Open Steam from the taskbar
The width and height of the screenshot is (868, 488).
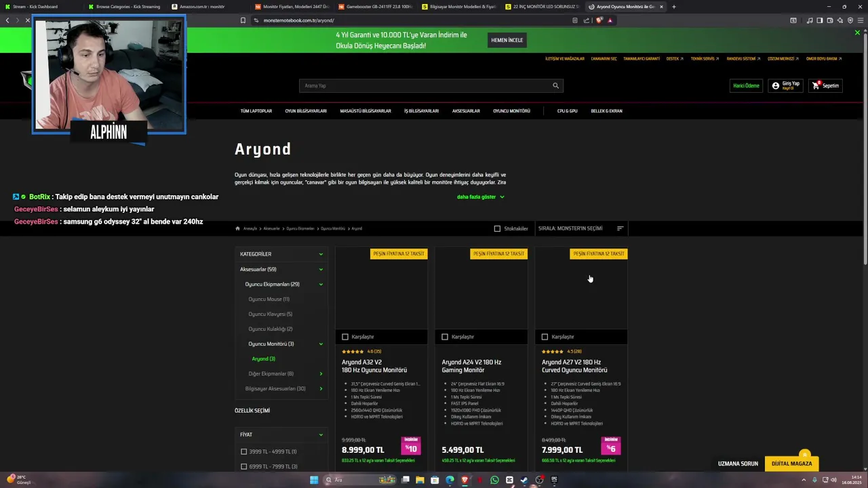pyautogui.click(x=524, y=480)
